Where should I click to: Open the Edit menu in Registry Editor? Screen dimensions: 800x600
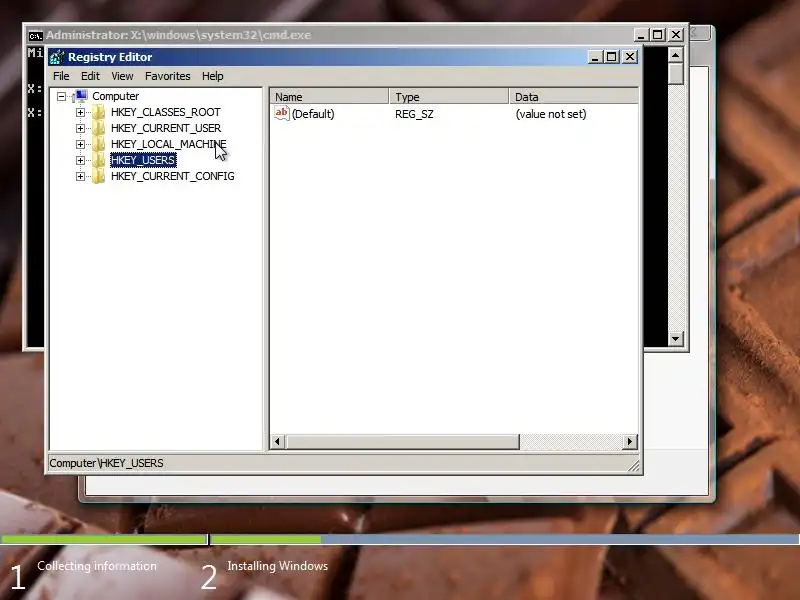coord(90,76)
